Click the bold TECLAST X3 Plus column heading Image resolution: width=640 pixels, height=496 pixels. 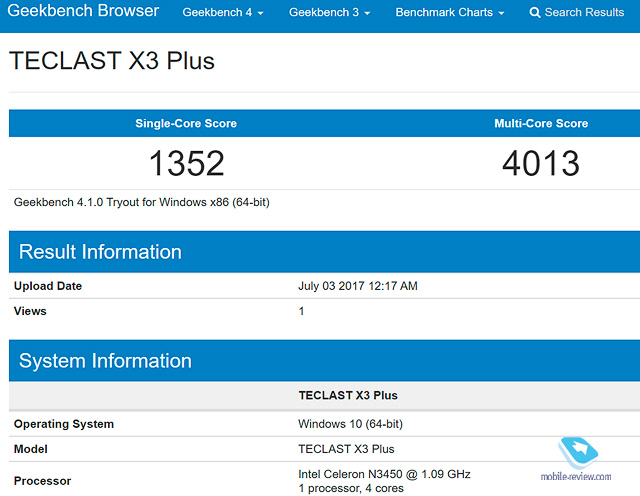pyautogui.click(x=348, y=395)
